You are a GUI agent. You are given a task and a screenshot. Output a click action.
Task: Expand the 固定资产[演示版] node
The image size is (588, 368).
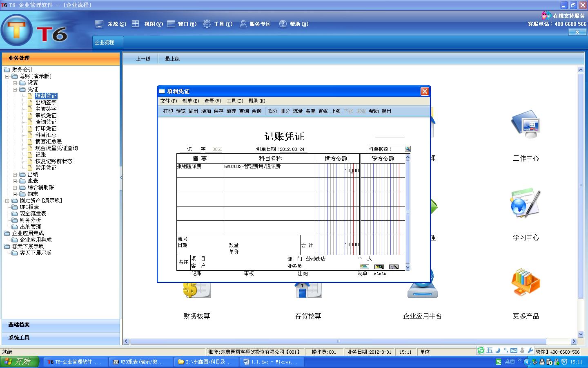pos(7,200)
